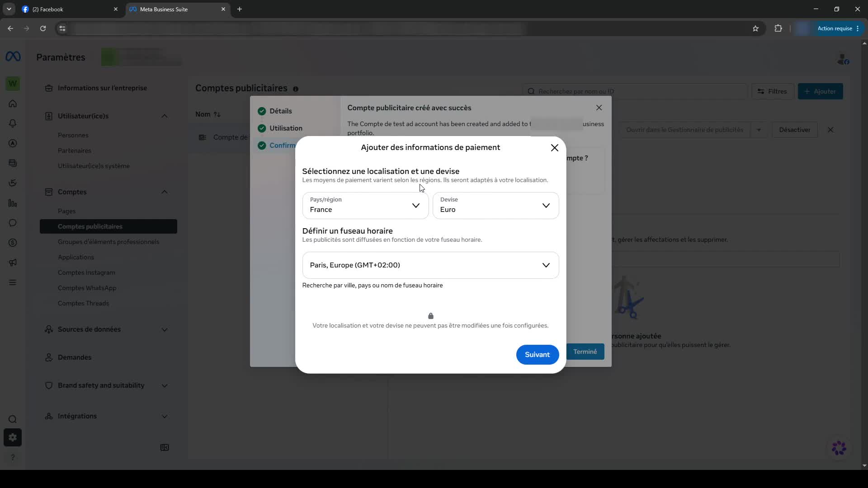
Task: Sort by the Nom column header
Action: 208,114
